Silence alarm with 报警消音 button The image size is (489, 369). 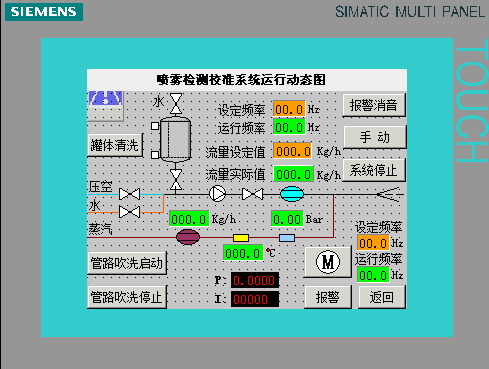[374, 105]
